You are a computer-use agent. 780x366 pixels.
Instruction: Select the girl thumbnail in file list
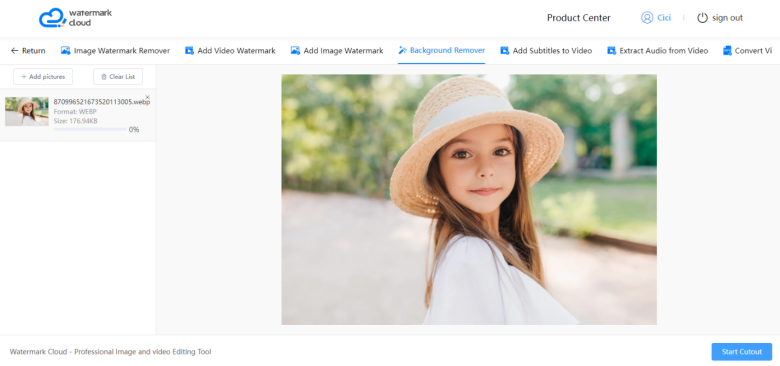tap(27, 111)
